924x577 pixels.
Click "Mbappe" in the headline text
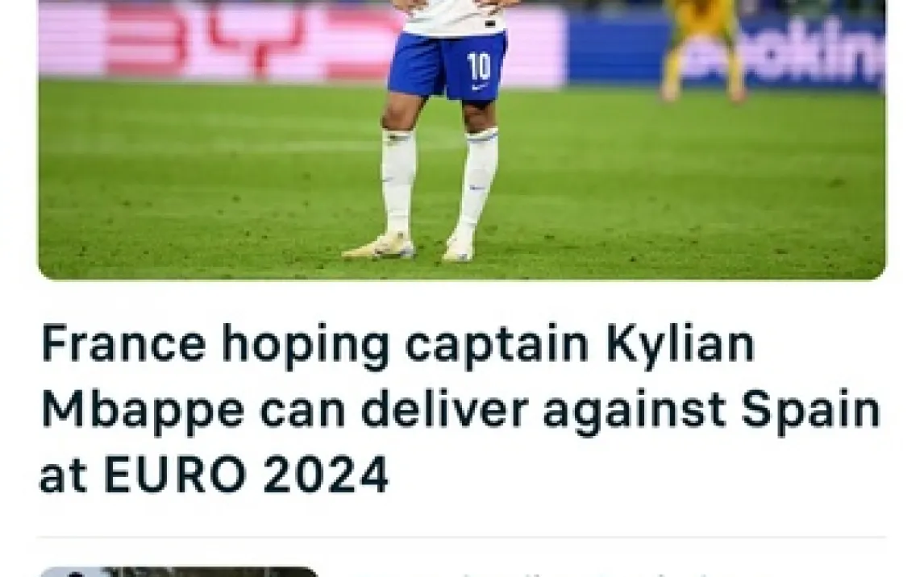pyautogui.click(x=142, y=410)
